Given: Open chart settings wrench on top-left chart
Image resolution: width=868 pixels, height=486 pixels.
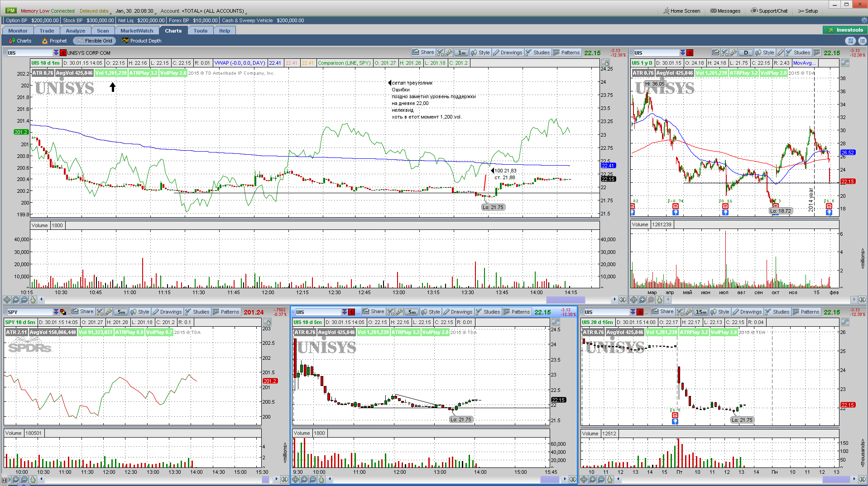Looking at the screenshot, I should pyautogui.click(x=449, y=52).
